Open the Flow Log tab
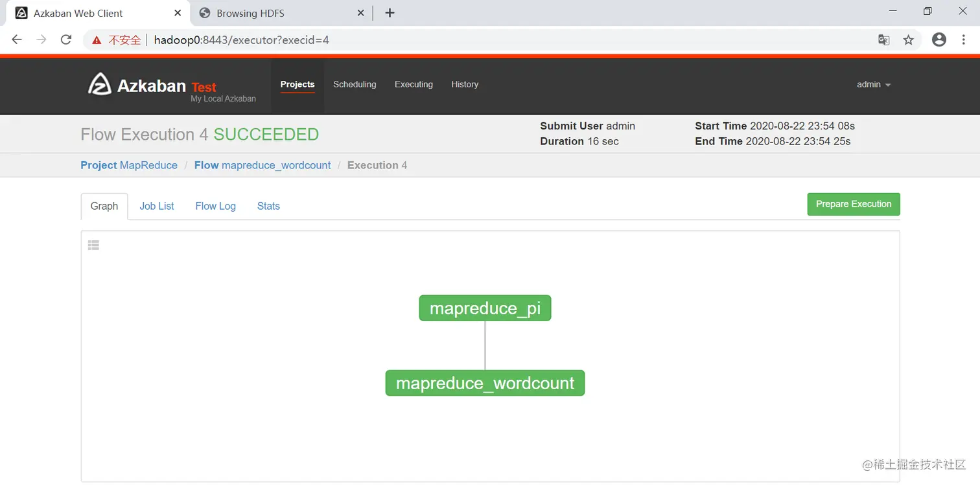 (215, 206)
